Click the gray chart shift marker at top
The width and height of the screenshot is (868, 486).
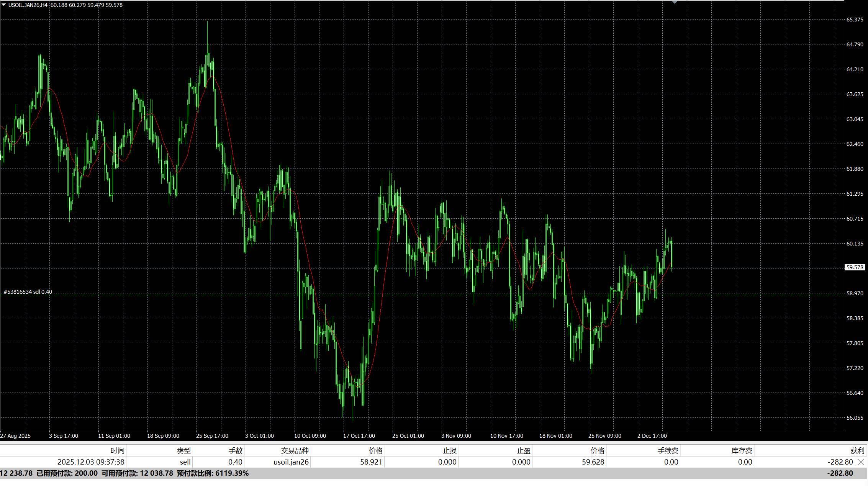tap(675, 2)
